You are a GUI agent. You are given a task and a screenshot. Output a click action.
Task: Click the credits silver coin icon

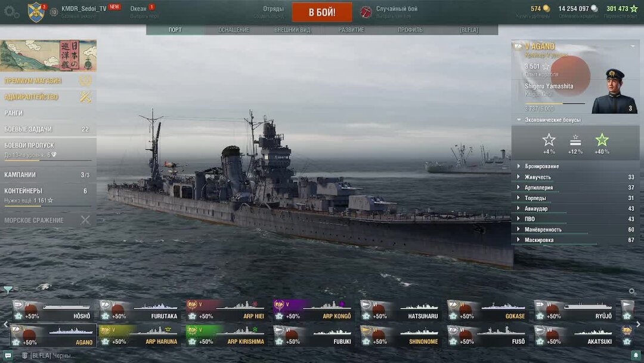pos(594,8)
